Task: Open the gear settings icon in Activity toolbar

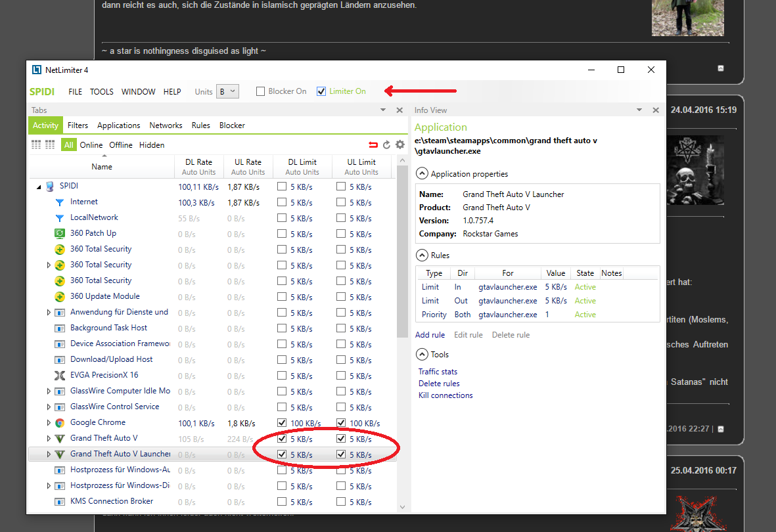Action: pos(399,145)
